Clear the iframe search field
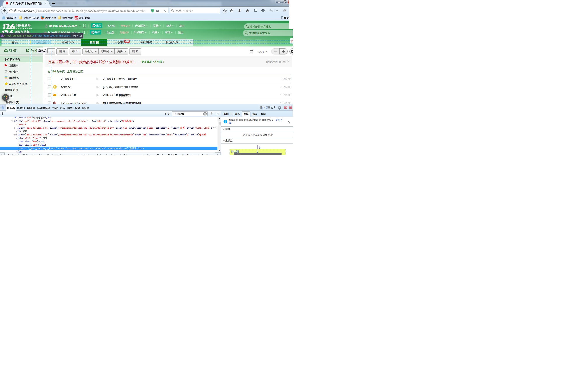This screenshot has width=574, height=392. click(x=205, y=114)
